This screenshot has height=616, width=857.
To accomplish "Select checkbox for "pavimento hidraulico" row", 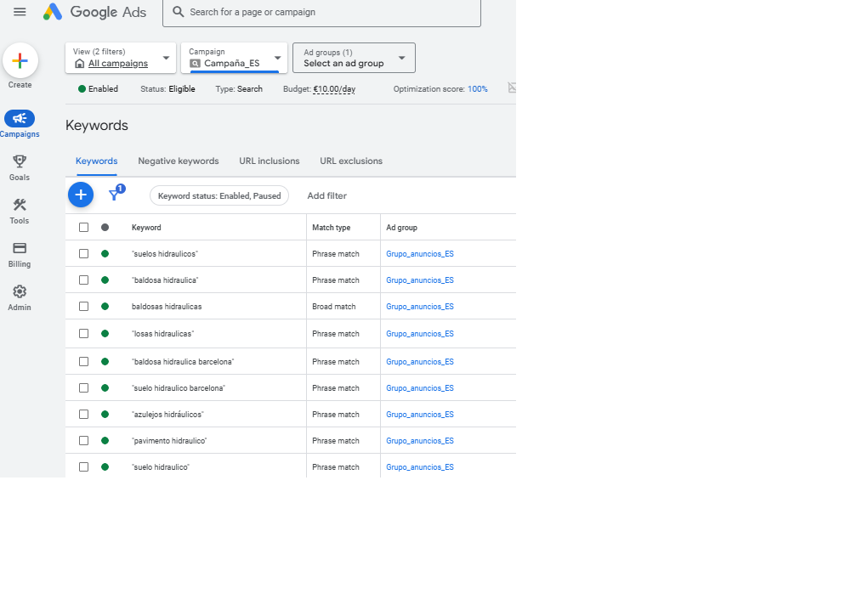I will click(x=83, y=440).
